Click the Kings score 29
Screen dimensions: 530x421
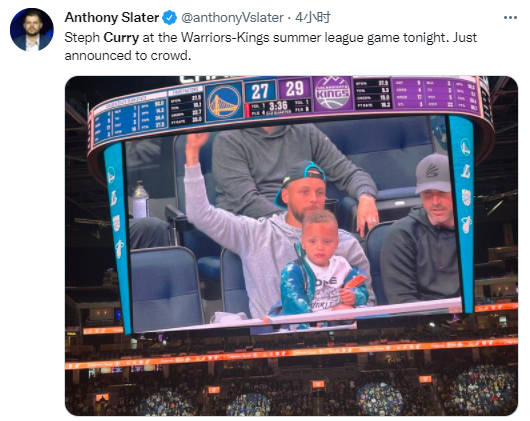click(294, 89)
